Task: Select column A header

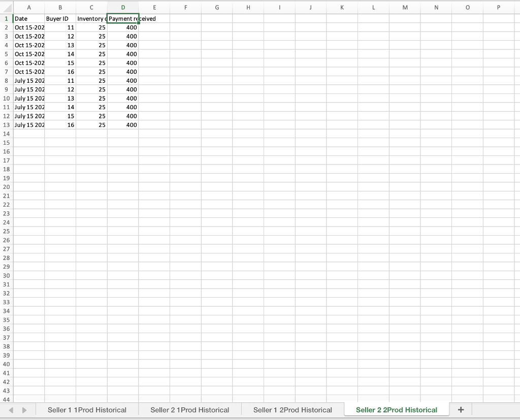Action: click(x=29, y=7)
